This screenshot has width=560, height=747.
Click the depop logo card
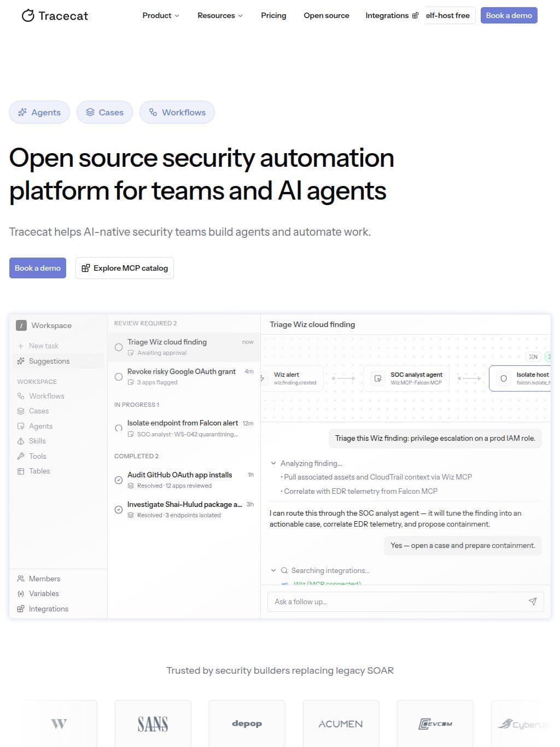tap(247, 723)
